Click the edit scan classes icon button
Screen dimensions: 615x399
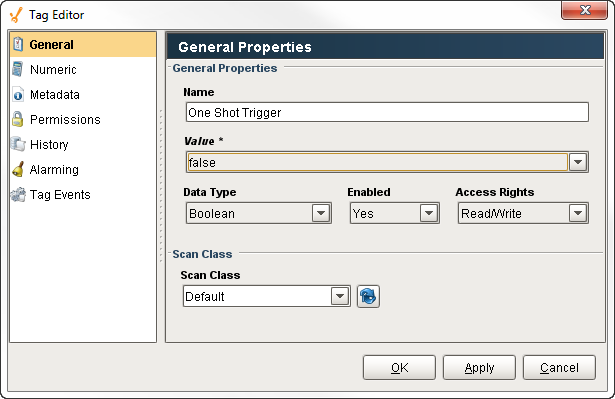(x=368, y=296)
